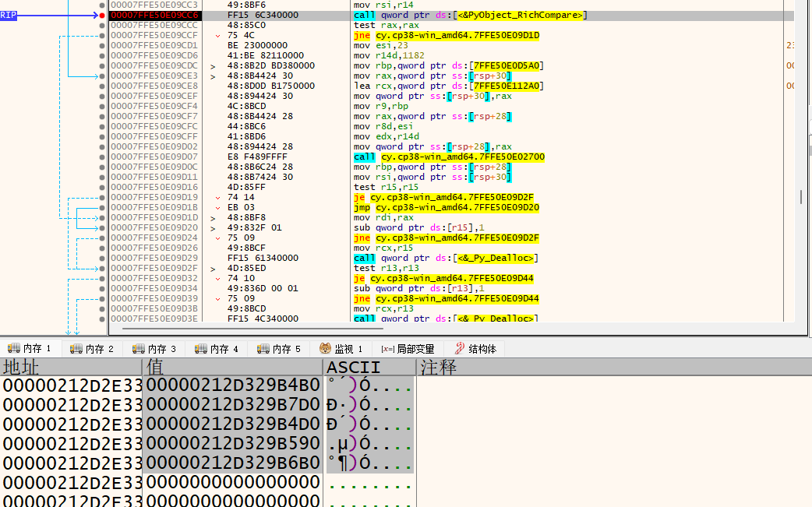Viewport: 812px width, 507px height.
Task: Select dump value 00000212D329B4D0
Action: pos(233,424)
